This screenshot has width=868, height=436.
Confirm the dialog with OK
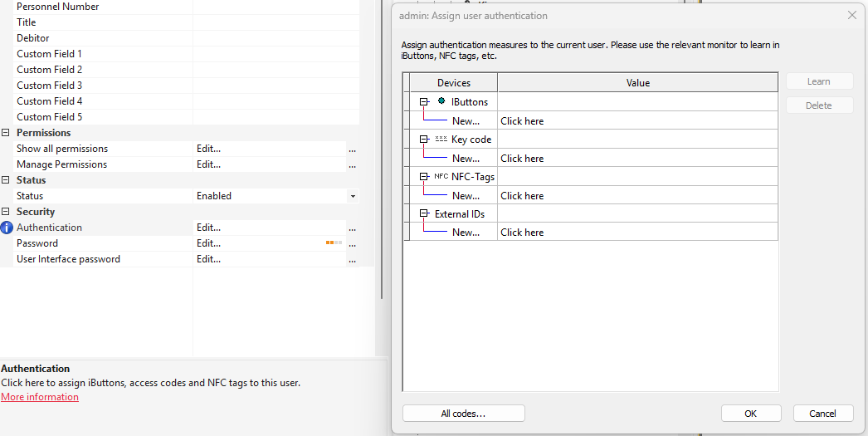point(750,414)
